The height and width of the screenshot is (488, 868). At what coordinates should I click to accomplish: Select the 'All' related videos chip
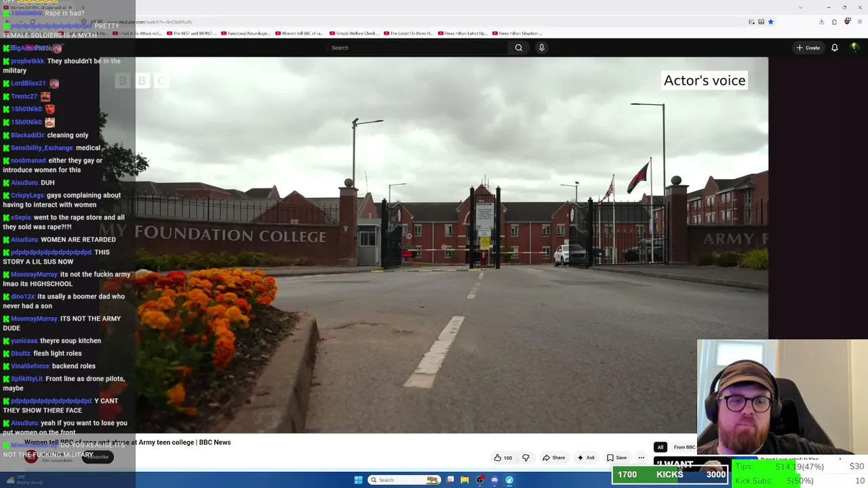point(660,447)
